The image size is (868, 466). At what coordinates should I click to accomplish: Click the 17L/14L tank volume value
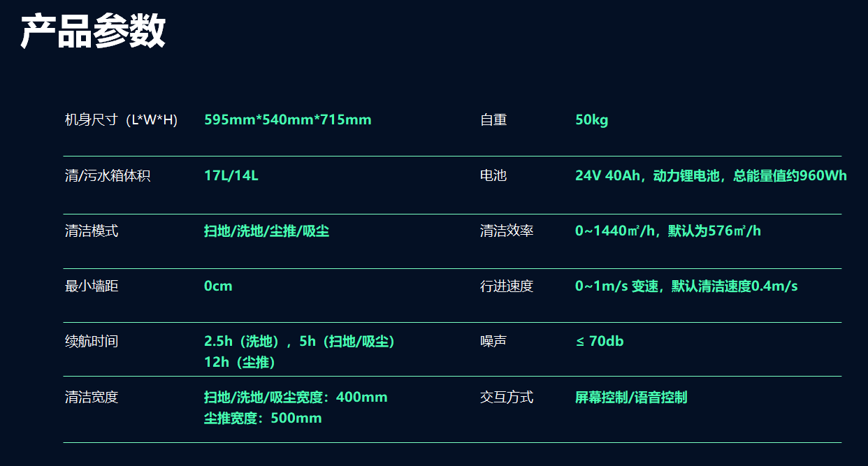tap(231, 176)
